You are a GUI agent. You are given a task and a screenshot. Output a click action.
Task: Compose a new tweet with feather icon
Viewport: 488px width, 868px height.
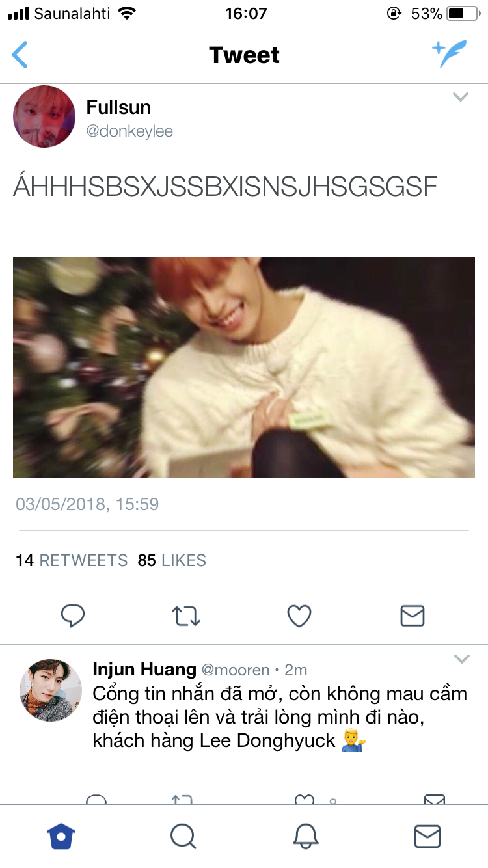[450, 55]
